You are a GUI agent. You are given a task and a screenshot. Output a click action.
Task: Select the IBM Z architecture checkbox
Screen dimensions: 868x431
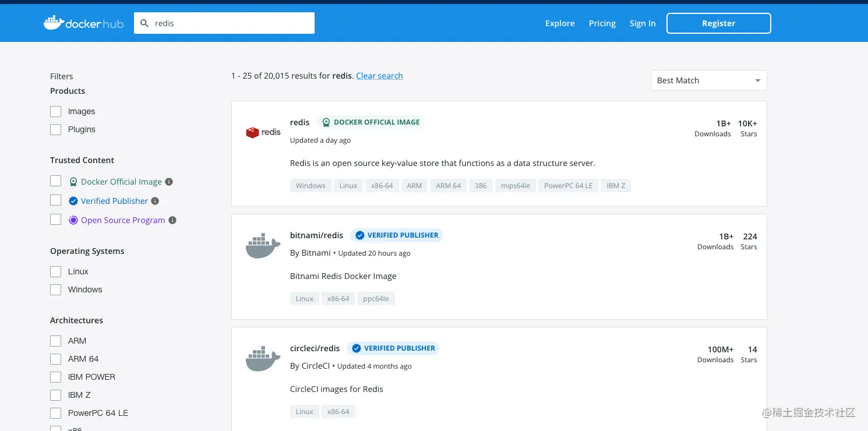point(56,395)
